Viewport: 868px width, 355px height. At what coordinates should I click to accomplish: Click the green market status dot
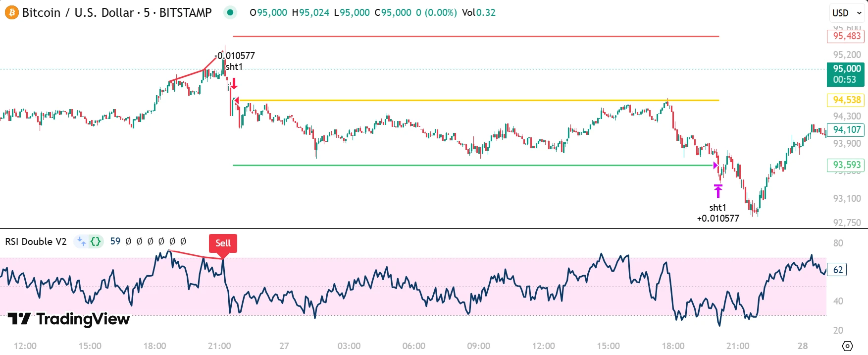click(230, 12)
